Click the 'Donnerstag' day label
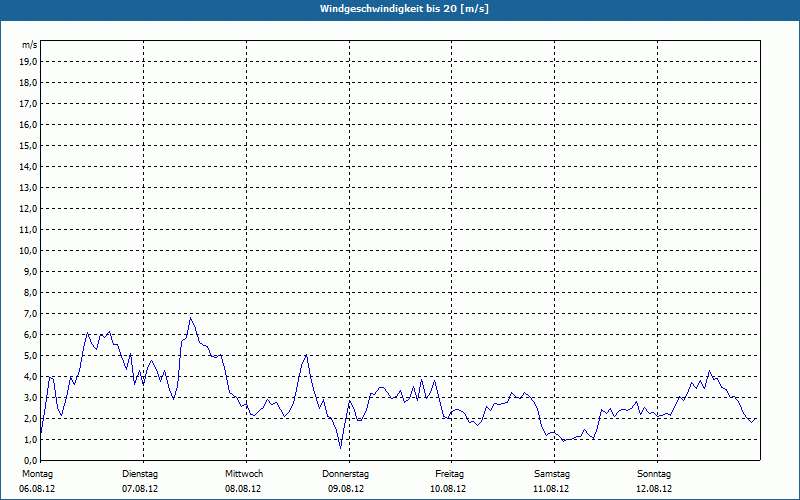The width and height of the screenshot is (800, 500). click(x=345, y=474)
